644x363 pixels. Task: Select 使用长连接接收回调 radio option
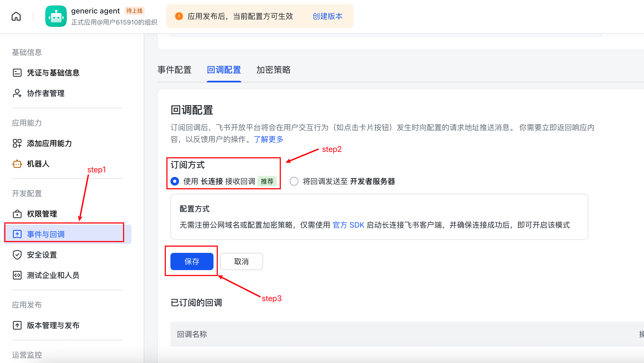[x=175, y=181]
